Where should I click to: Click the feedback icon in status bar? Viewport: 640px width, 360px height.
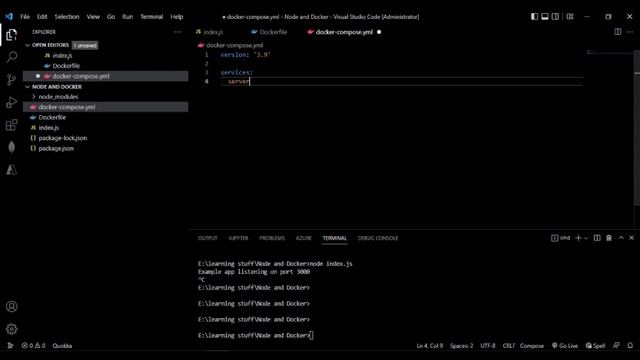click(x=616, y=346)
